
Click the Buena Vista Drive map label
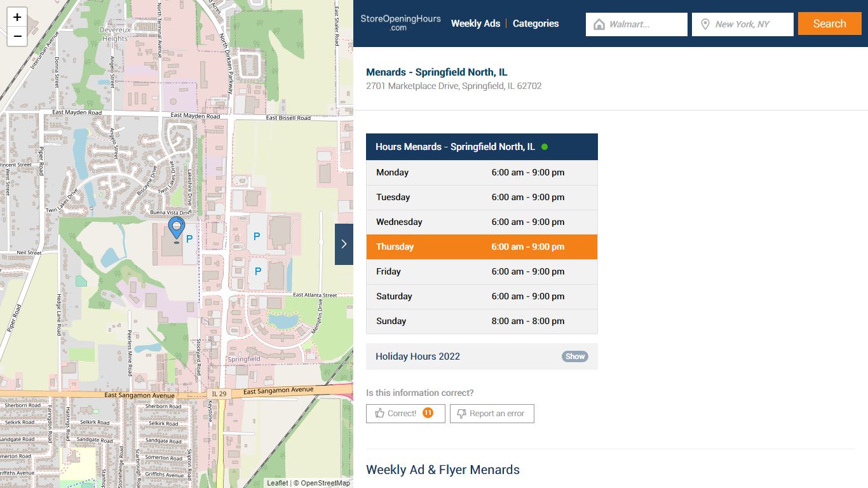coord(170,212)
